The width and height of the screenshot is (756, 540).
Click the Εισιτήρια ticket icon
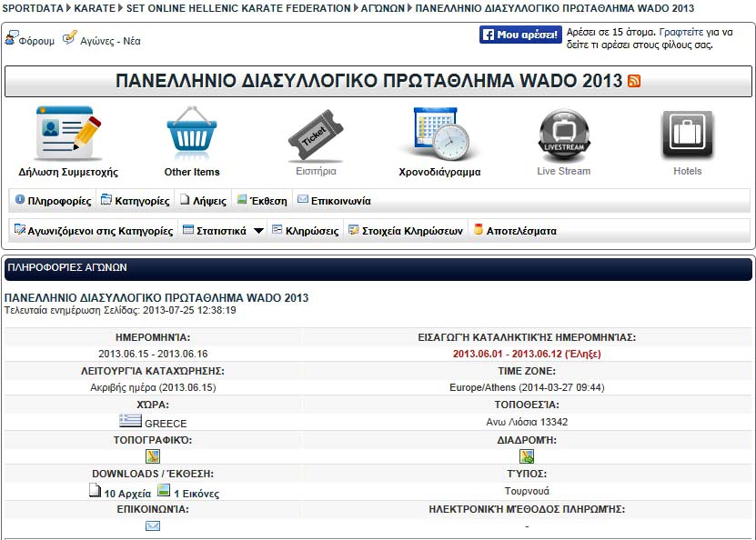316,136
